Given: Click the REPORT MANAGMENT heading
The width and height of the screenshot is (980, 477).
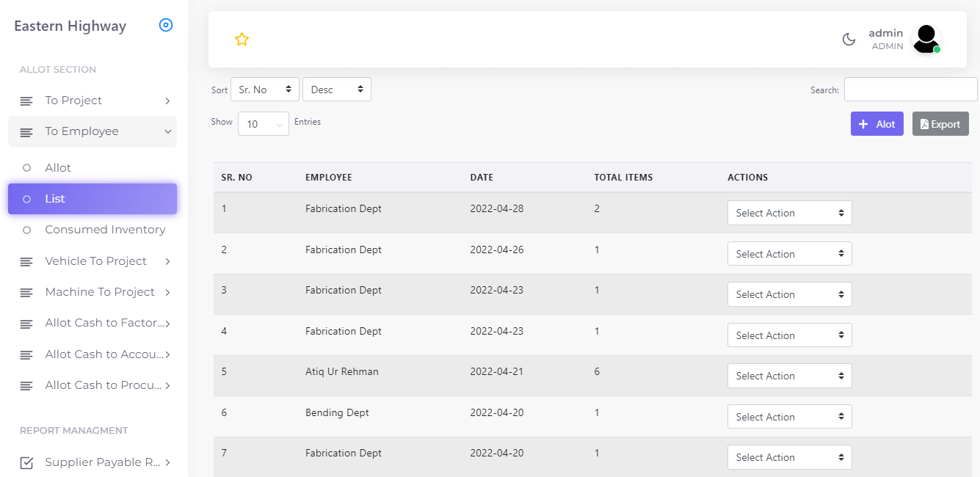Looking at the screenshot, I should click(x=74, y=431).
